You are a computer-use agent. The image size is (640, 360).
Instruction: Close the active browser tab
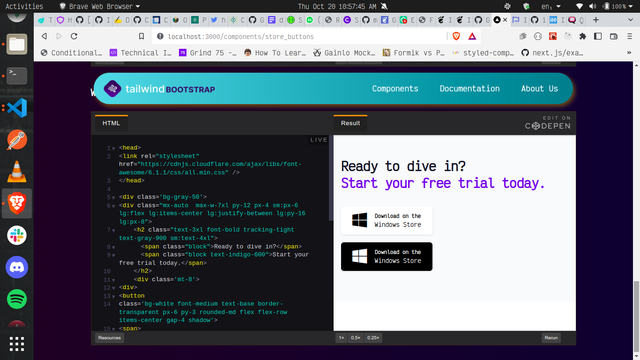[505, 20]
